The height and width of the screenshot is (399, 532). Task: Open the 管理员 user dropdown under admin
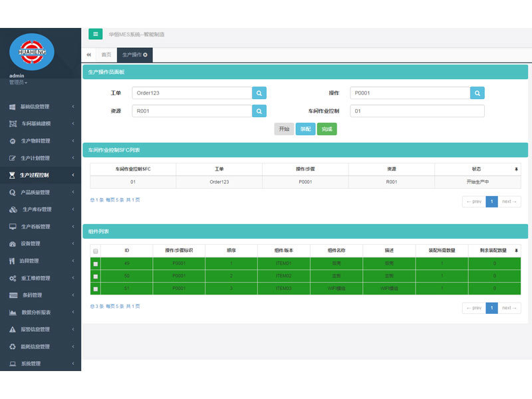[x=18, y=82]
